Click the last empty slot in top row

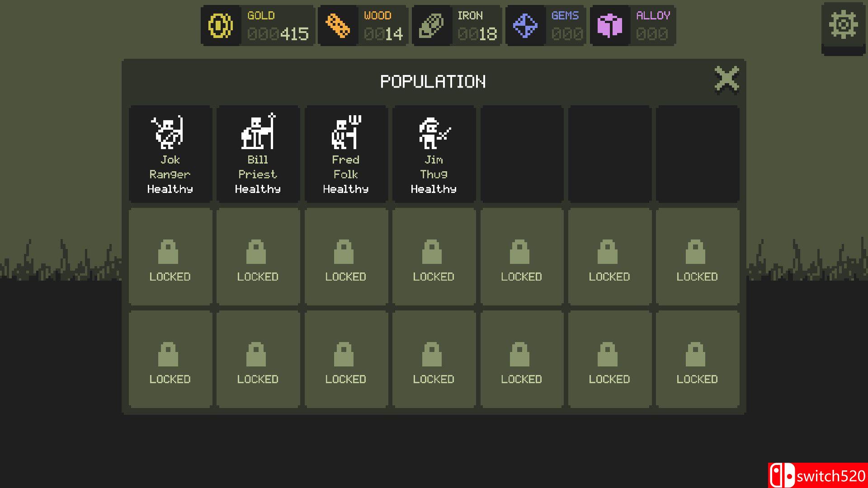click(697, 154)
